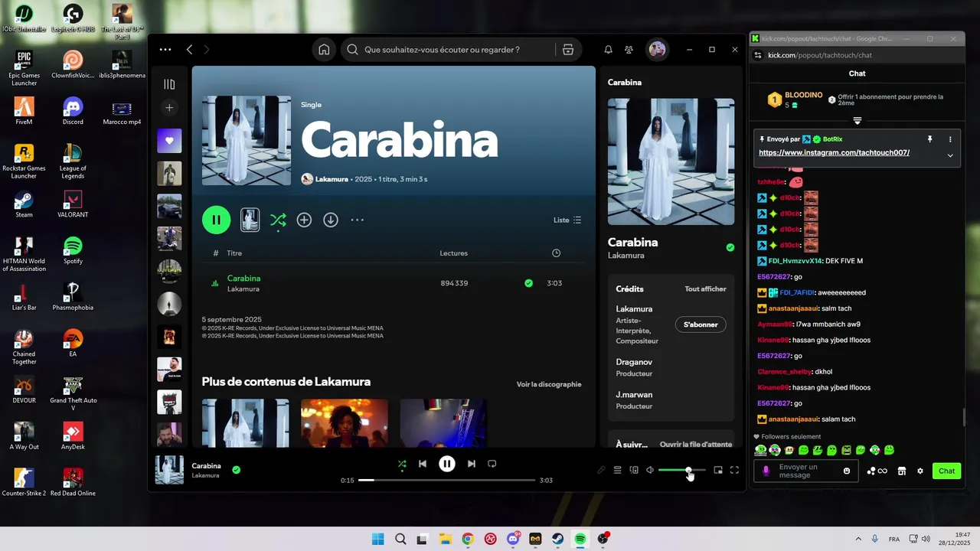Click the FRA language indicator

[x=894, y=540]
